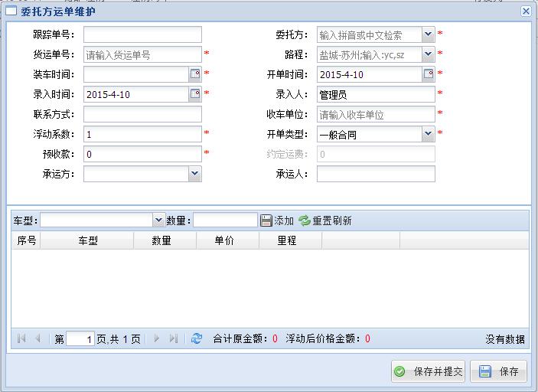Screen dimensions: 538x392
Task: Go to last page of grid
Action: (x=174, y=338)
